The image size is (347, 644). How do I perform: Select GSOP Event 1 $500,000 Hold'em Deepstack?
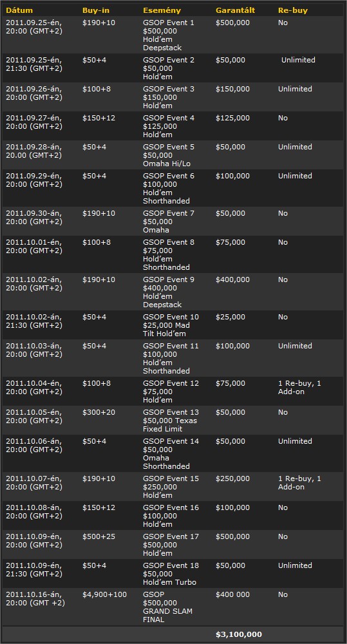[x=169, y=35]
